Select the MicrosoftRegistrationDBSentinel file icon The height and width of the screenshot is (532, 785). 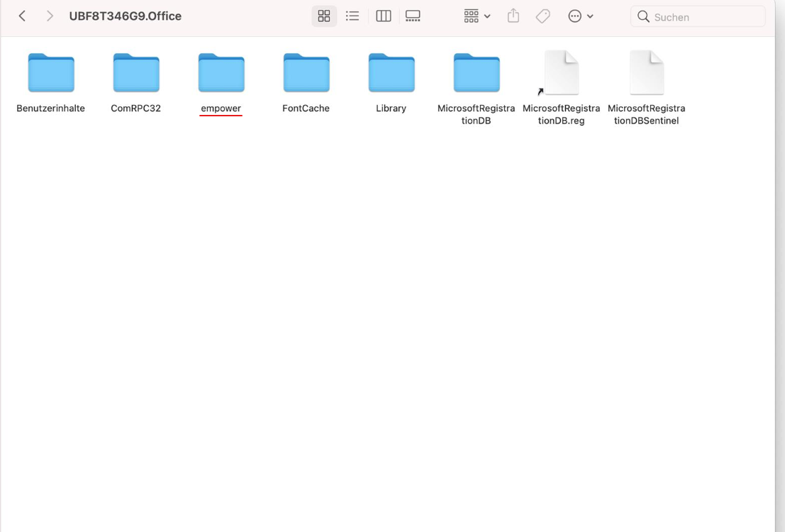point(647,72)
